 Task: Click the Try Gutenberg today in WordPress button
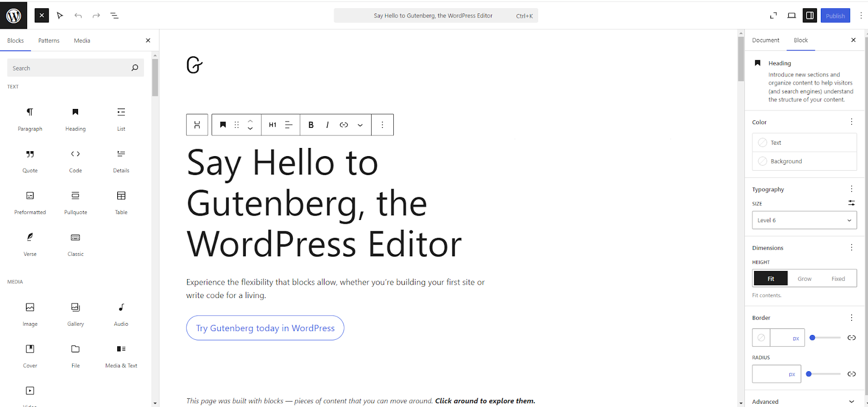(x=265, y=328)
